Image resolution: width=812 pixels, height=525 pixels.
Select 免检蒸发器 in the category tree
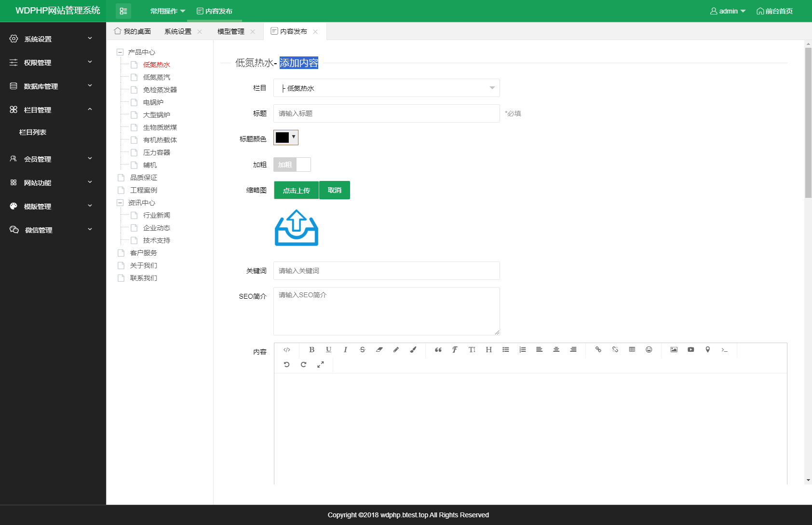pos(160,90)
